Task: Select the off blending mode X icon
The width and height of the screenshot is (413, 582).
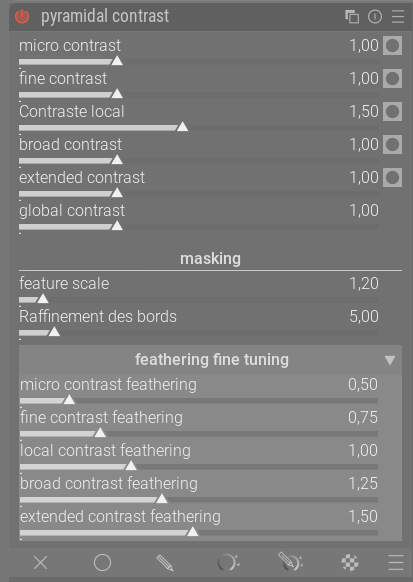Action: 40,563
